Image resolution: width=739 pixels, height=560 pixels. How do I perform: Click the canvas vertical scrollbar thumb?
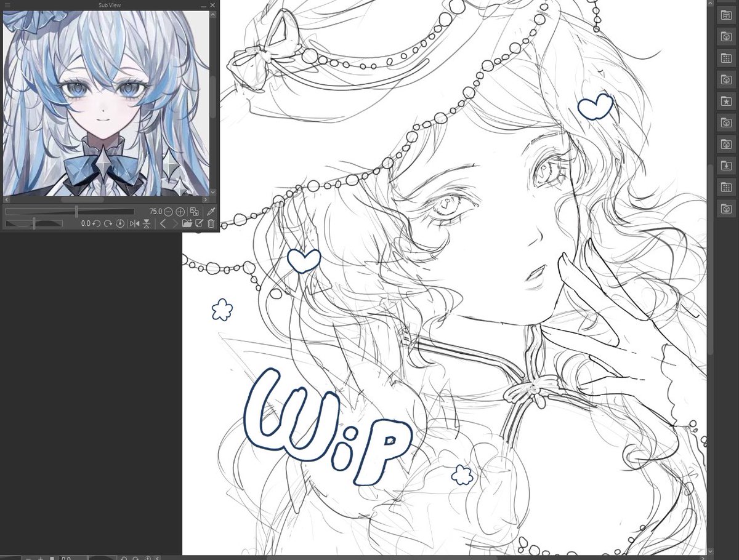coord(710,258)
